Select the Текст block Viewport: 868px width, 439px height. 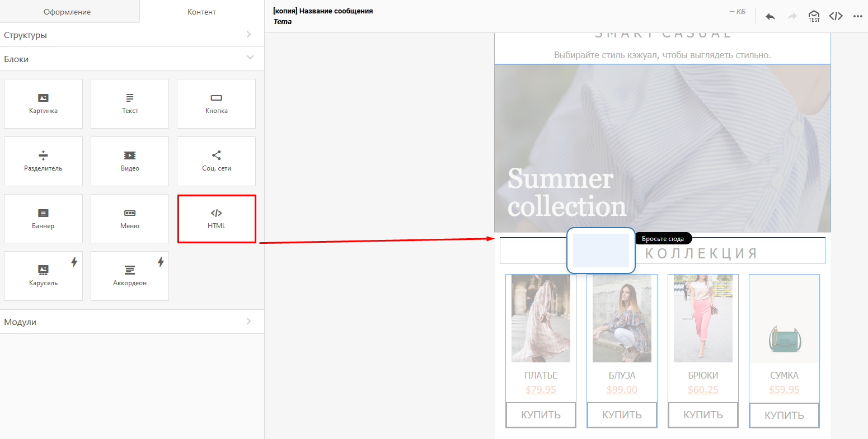pos(130,103)
